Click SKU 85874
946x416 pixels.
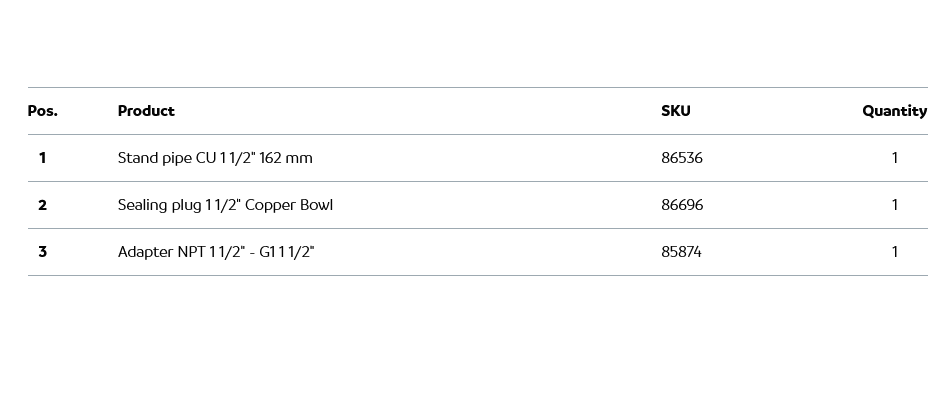click(x=681, y=252)
